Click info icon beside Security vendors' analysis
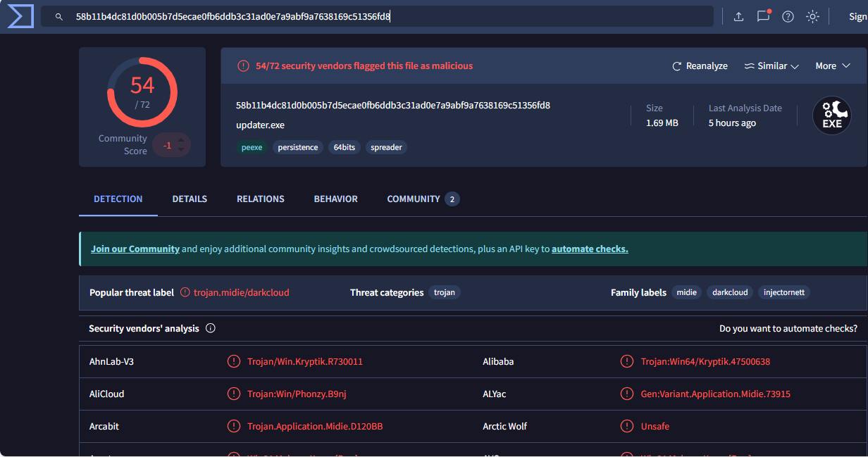This screenshot has width=868, height=457. coord(210,328)
